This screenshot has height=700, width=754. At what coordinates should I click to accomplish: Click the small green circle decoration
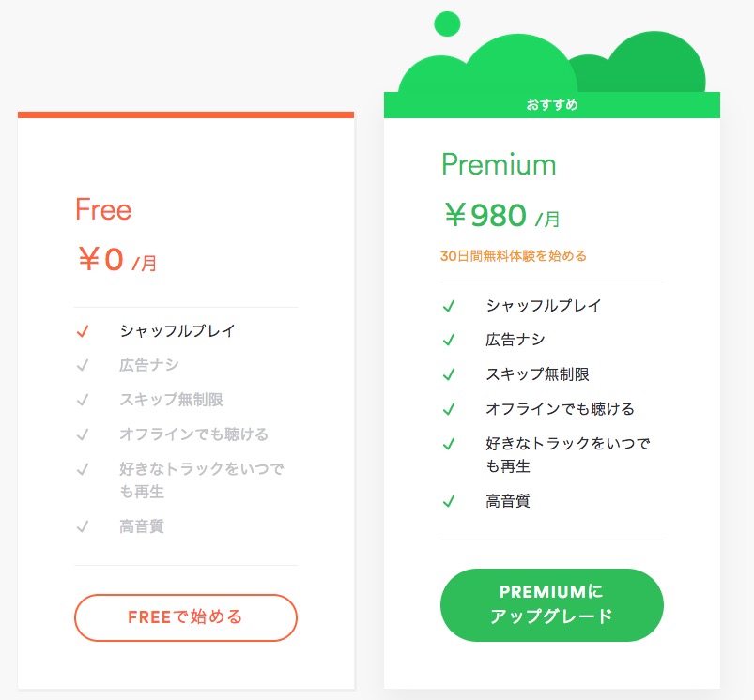[x=448, y=23]
